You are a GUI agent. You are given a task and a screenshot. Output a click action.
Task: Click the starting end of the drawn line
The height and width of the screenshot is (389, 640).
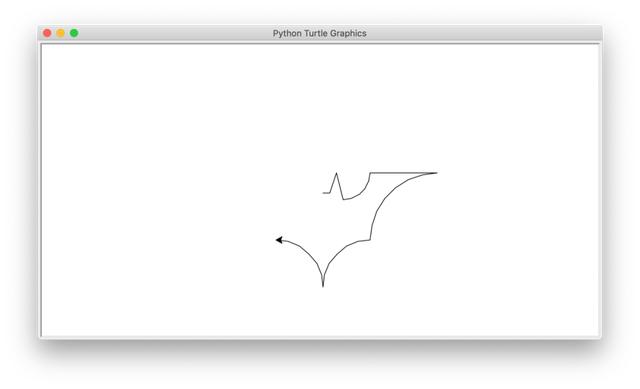click(323, 193)
